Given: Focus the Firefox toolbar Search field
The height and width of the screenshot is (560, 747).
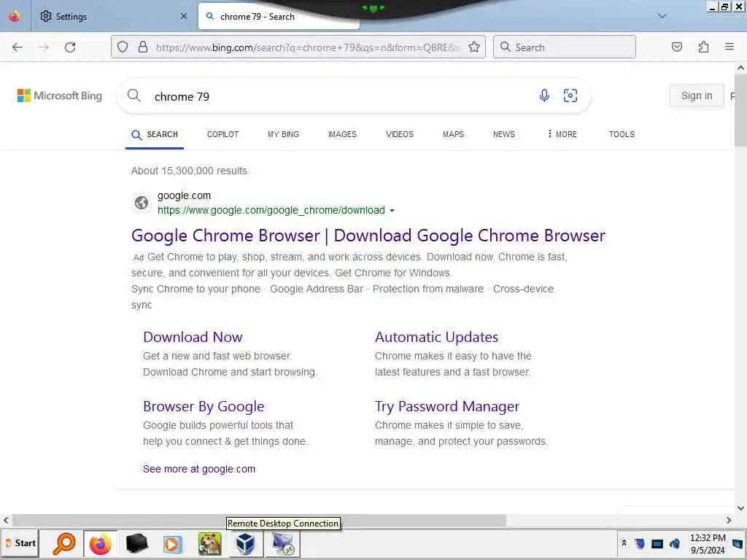Looking at the screenshot, I should (565, 47).
